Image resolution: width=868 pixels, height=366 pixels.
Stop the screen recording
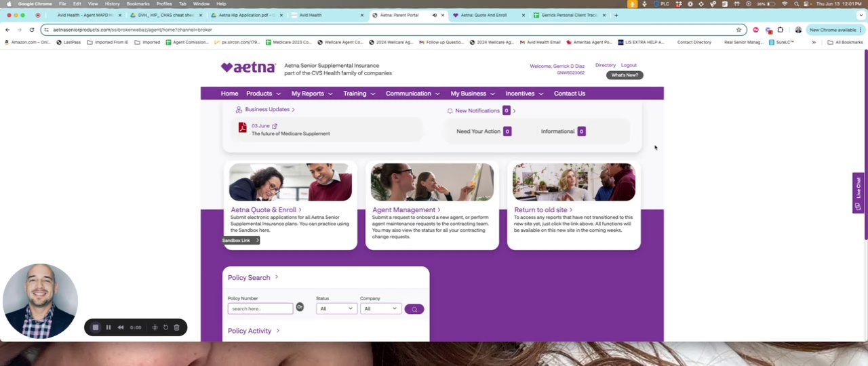96,327
